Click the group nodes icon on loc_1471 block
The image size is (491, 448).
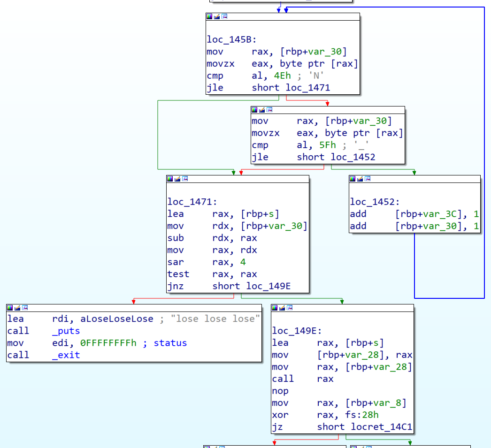pos(185,179)
